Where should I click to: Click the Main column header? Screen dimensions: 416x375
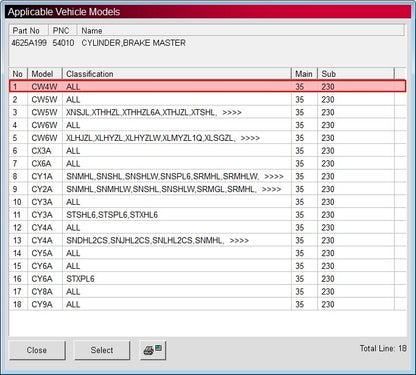(304, 74)
